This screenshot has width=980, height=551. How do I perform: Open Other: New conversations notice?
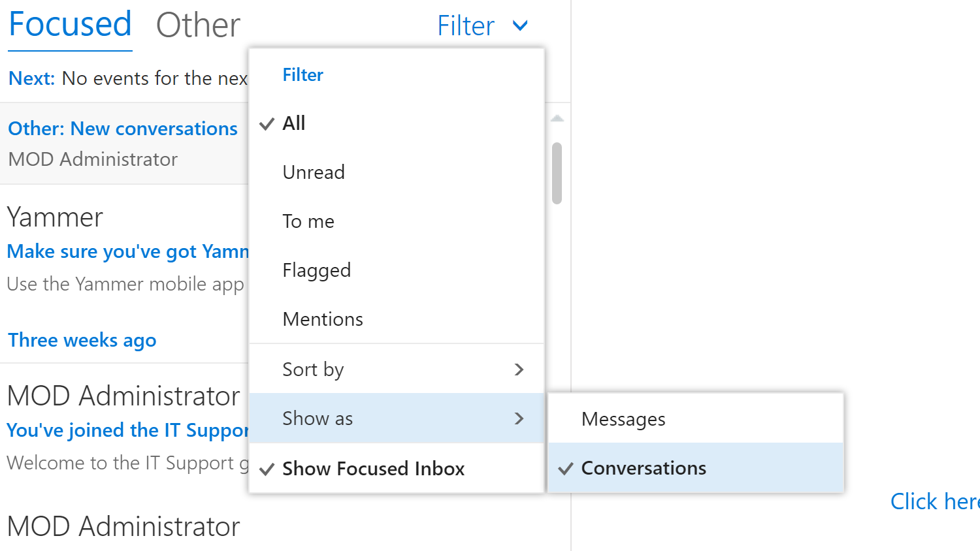coord(124,144)
